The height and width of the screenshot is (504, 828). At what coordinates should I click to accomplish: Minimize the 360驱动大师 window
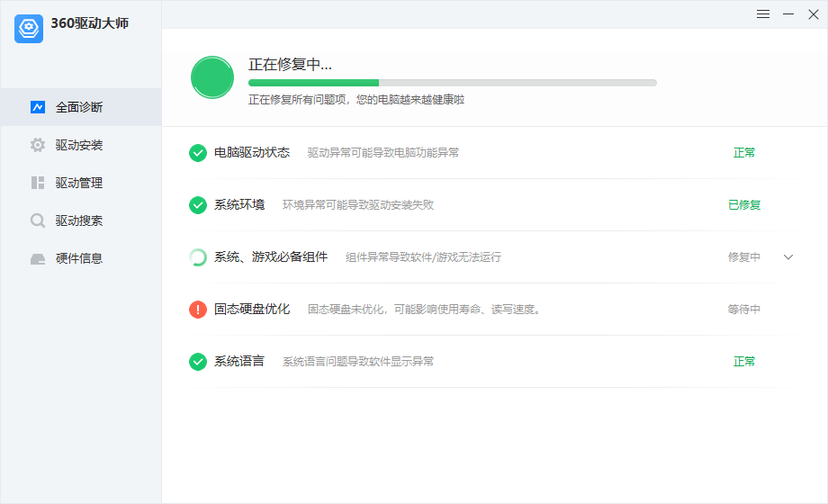788,14
